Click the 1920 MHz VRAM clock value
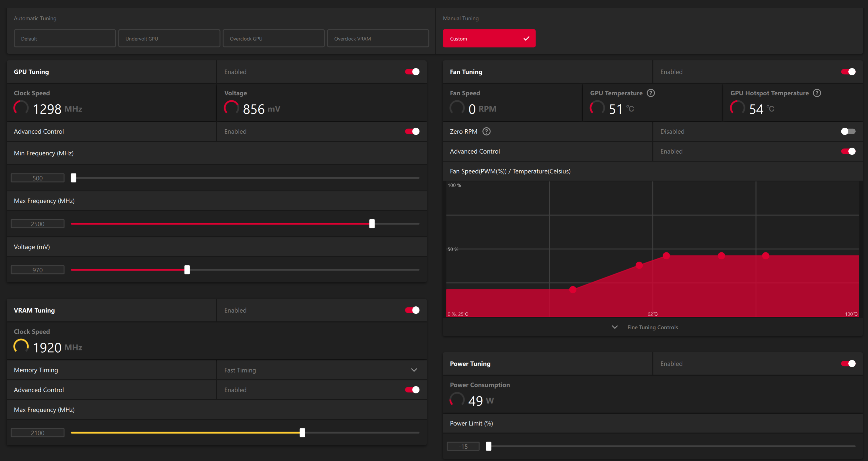868x461 pixels. point(57,347)
